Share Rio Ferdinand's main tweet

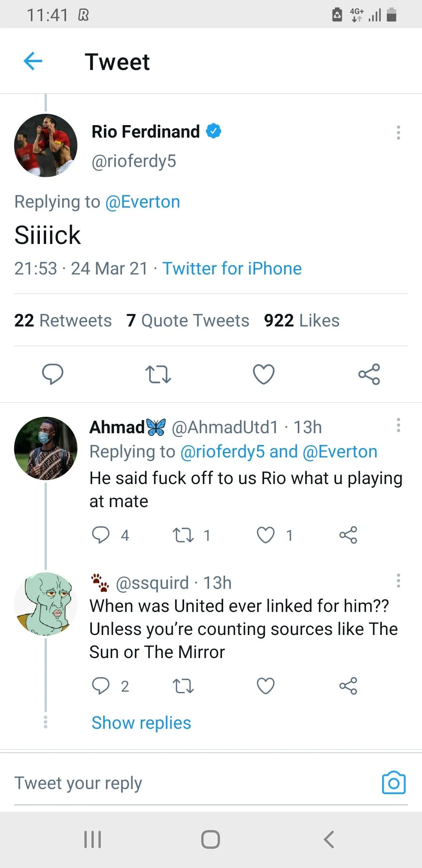point(369,374)
